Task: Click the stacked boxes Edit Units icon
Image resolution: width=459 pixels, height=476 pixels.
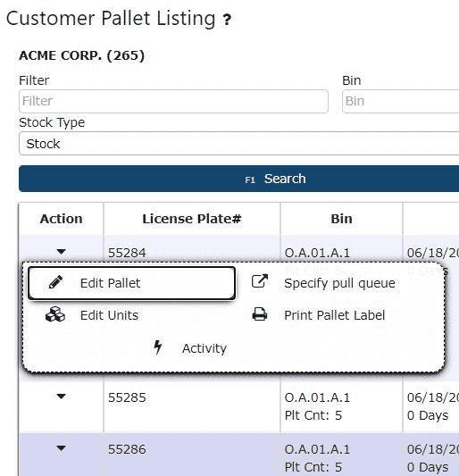Action: coord(55,314)
